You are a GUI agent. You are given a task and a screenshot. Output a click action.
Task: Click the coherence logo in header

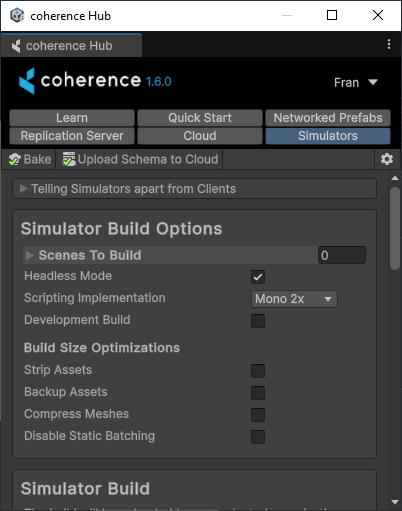27,81
